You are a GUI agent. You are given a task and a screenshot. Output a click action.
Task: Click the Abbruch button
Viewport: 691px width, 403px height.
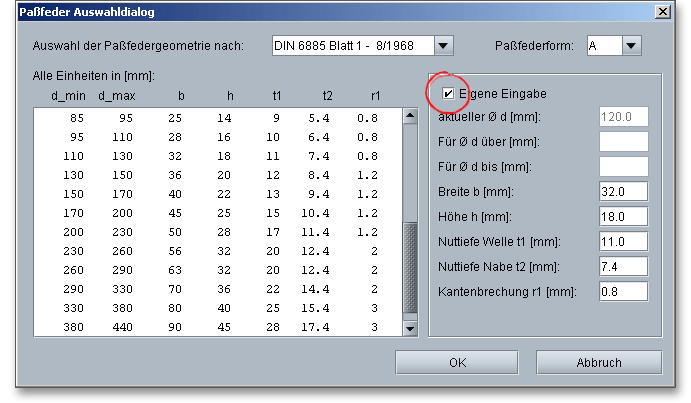click(599, 362)
